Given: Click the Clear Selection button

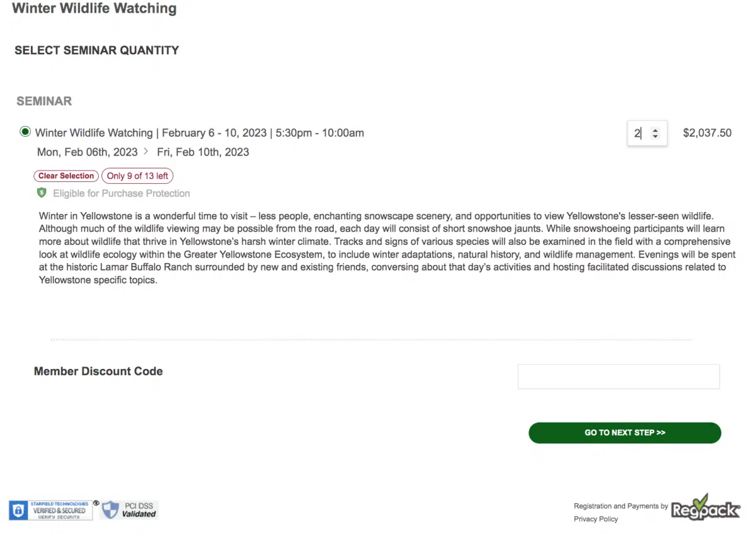Looking at the screenshot, I should 66,176.
